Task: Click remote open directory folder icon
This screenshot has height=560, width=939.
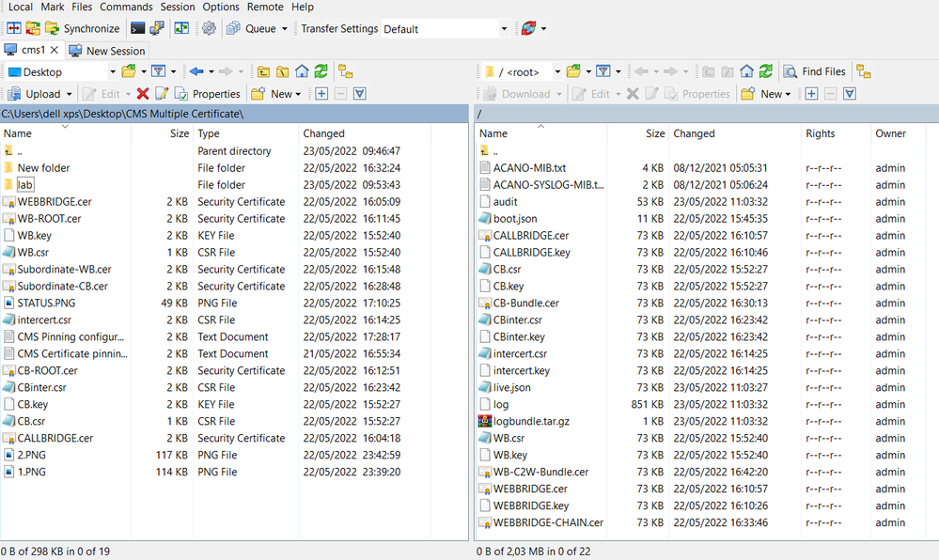Action: click(x=573, y=71)
